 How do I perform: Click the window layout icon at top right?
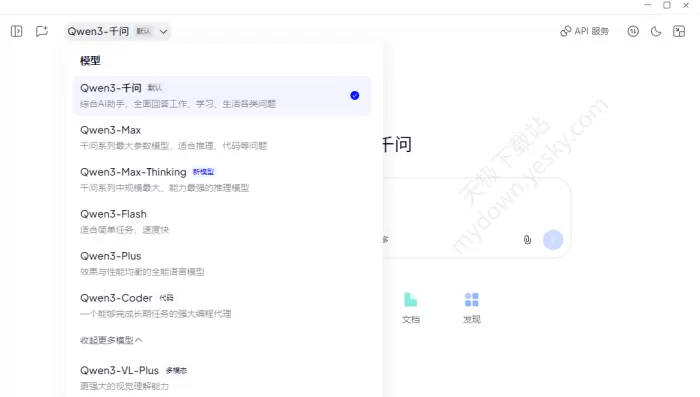tap(679, 31)
